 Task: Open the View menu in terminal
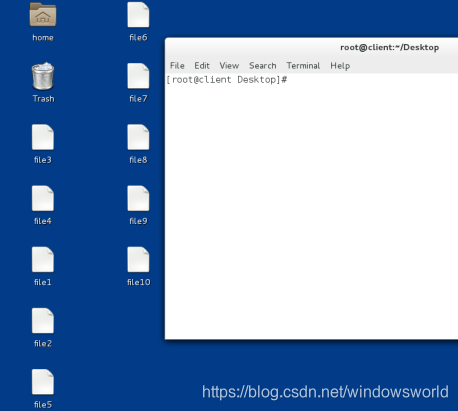229,66
